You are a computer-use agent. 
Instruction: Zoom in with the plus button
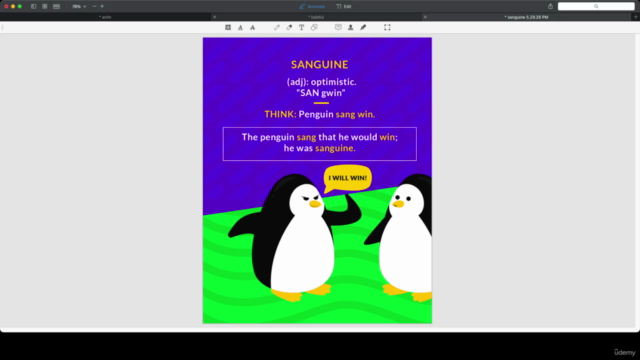coord(102,7)
